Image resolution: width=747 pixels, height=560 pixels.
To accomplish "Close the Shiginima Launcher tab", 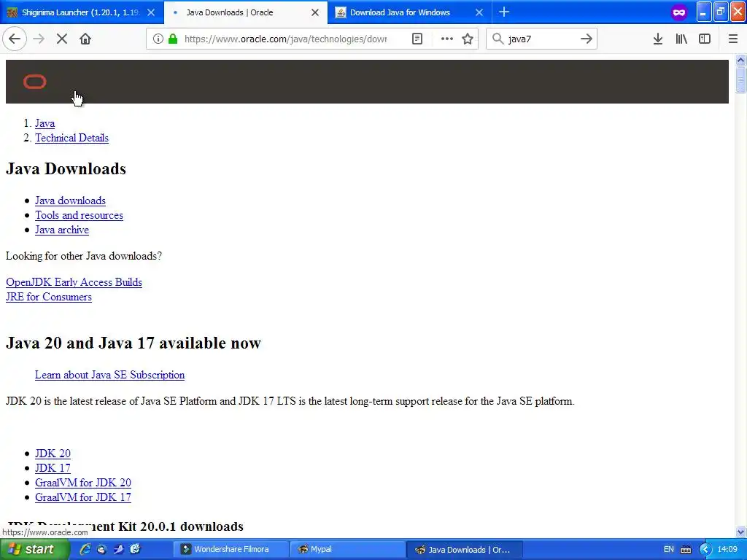I will pyautogui.click(x=151, y=12).
